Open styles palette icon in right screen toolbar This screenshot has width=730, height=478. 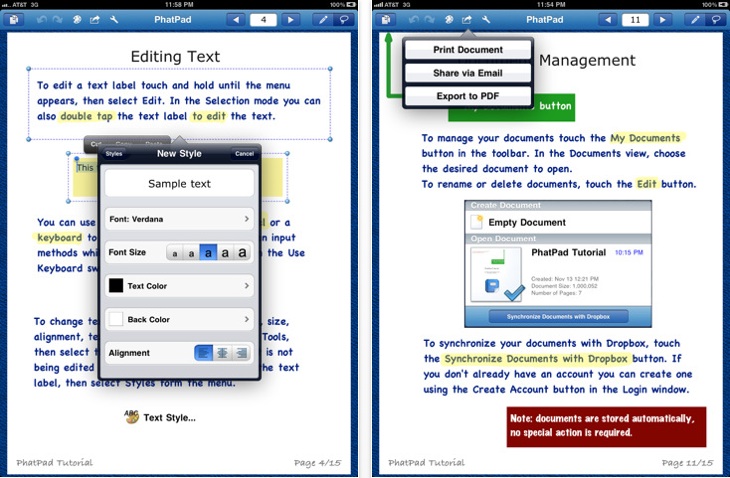point(449,20)
